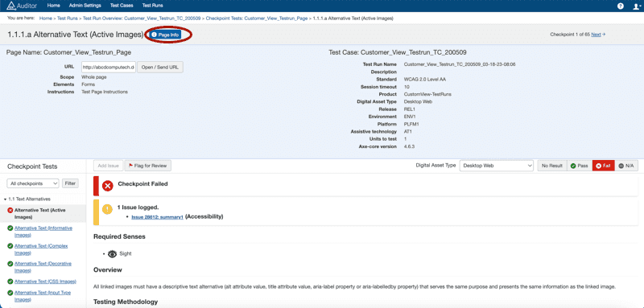Set result to Pass
Viewport: 644px width, 308px height.
tap(580, 166)
